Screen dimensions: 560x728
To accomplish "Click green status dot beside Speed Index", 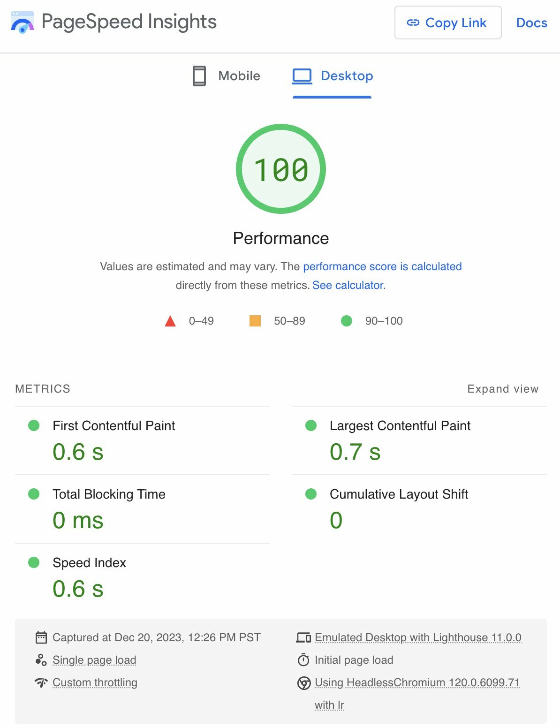I will pos(34,562).
